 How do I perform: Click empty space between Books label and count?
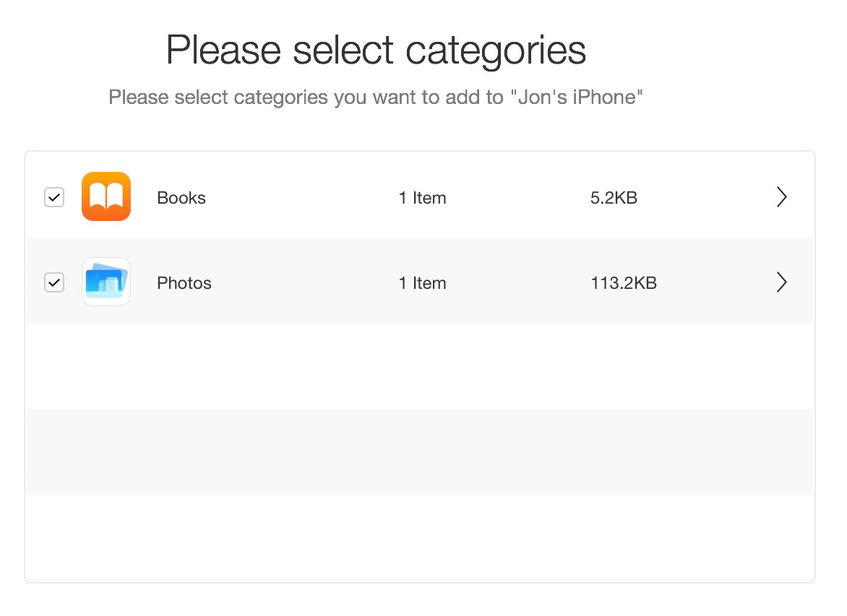tap(302, 198)
